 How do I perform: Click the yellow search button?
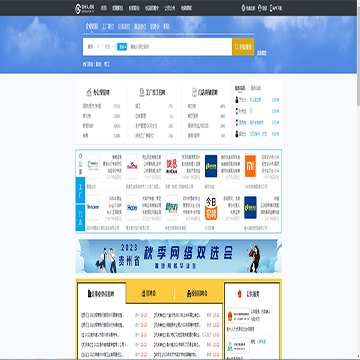(243, 47)
